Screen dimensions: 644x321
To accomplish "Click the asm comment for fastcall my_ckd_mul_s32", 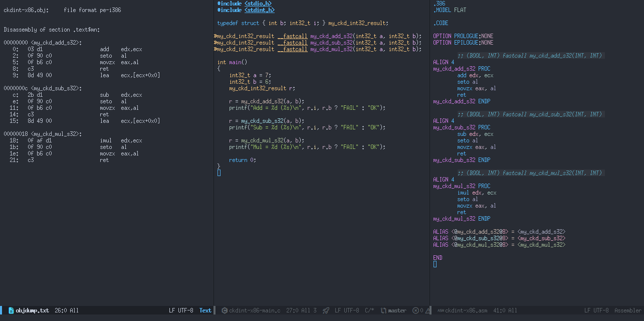I will pyautogui.click(x=530, y=173).
